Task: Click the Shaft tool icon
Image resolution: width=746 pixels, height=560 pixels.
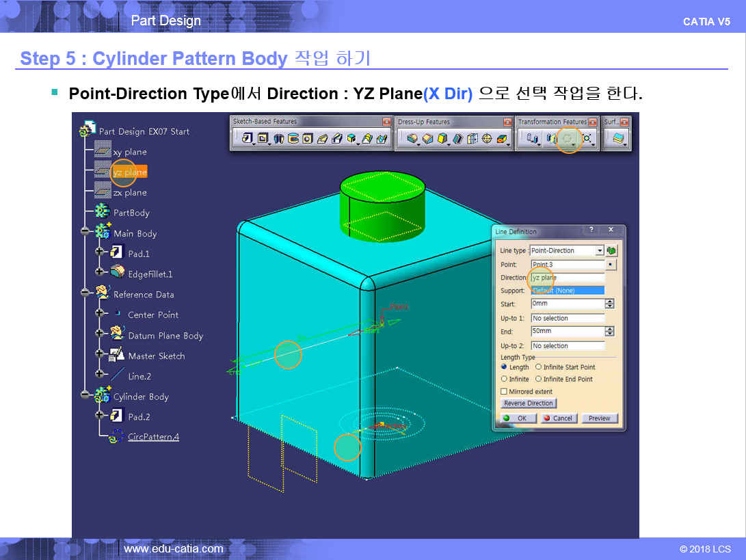Action: click(278, 139)
